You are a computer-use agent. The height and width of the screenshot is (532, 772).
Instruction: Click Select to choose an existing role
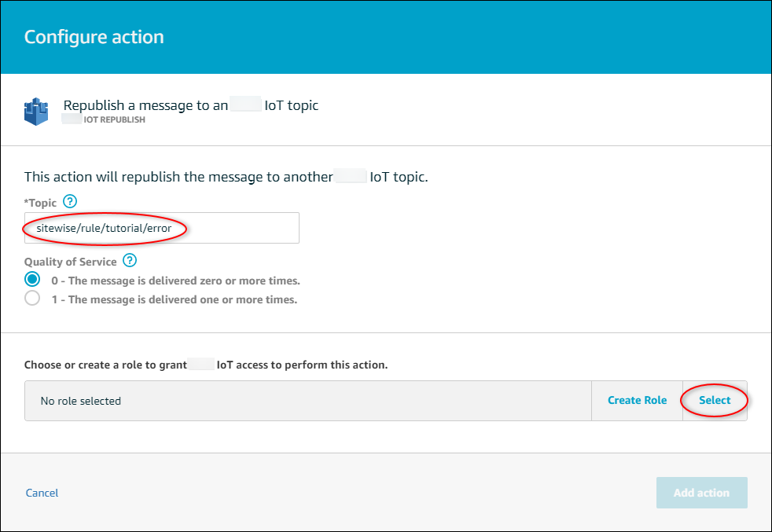(715, 400)
